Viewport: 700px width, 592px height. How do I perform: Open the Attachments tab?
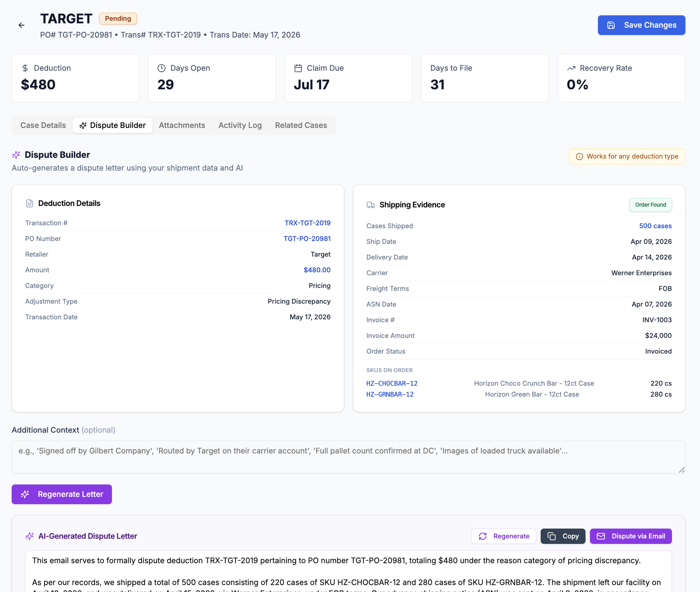tap(182, 125)
